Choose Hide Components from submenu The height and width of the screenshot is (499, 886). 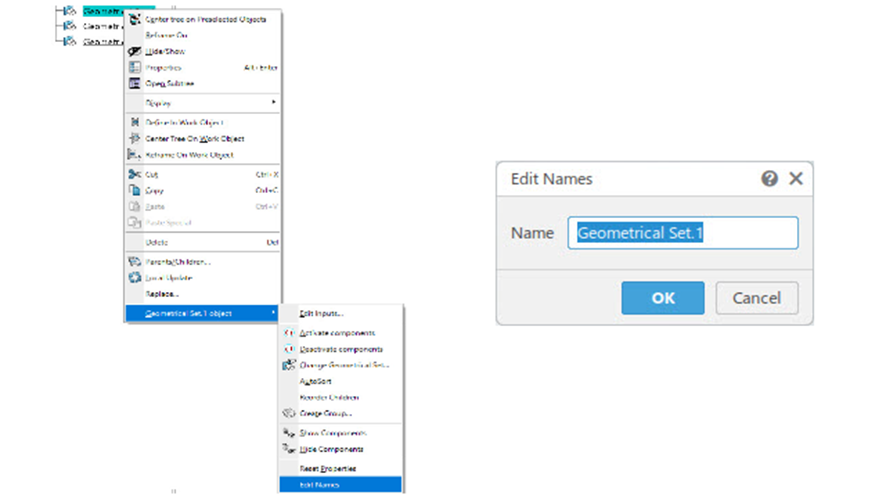(331, 449)
